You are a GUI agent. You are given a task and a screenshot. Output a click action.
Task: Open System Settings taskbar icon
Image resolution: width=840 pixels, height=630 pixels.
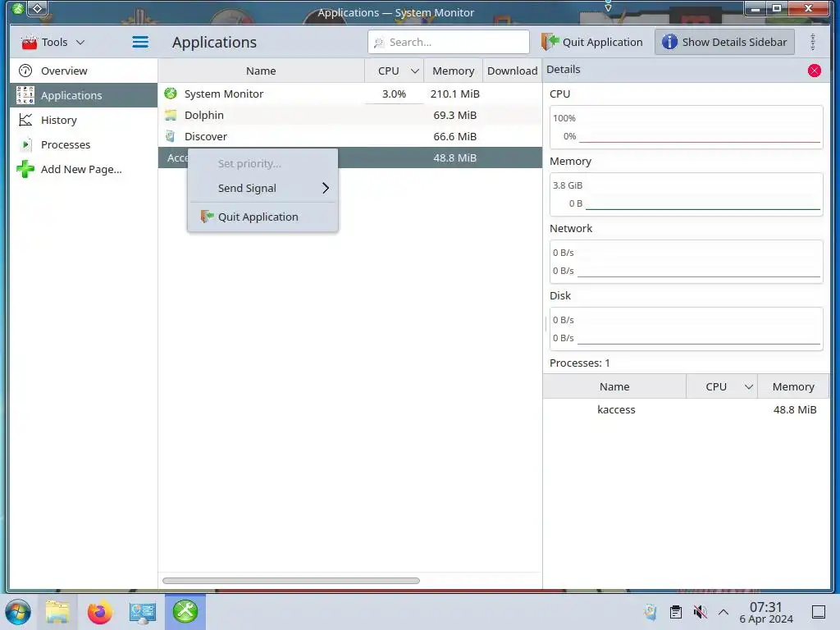(143, 612)
